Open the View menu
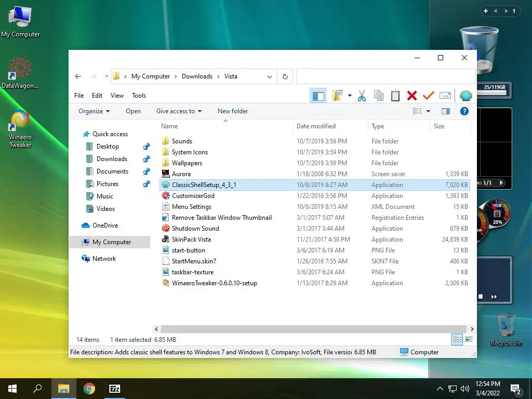532x399 pixels. pos(117,96)
